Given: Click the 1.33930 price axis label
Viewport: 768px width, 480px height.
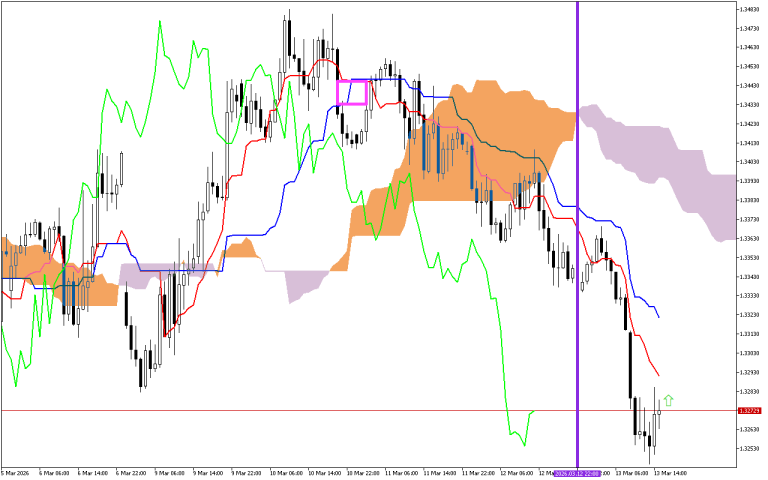Looking at the screenshot, I should click(750, 181).
